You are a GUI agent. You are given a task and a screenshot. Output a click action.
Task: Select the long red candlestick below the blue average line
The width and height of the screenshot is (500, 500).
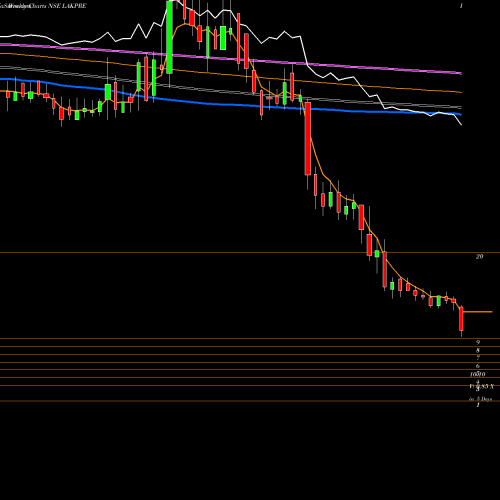click(308, 139)
